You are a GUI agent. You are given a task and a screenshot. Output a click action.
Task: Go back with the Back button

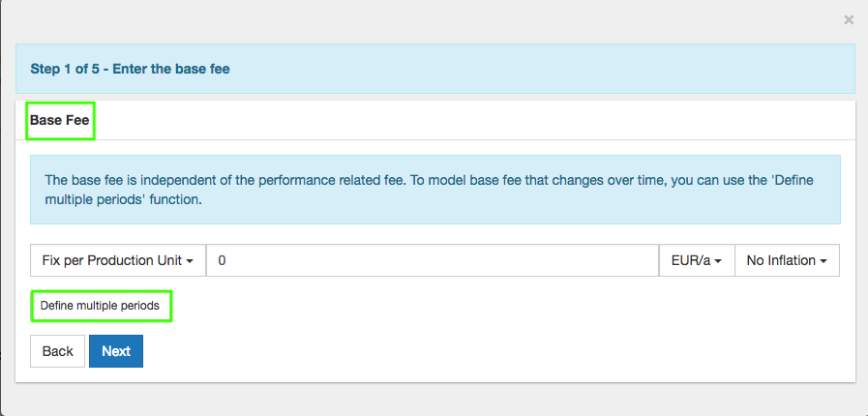(57, 351)
